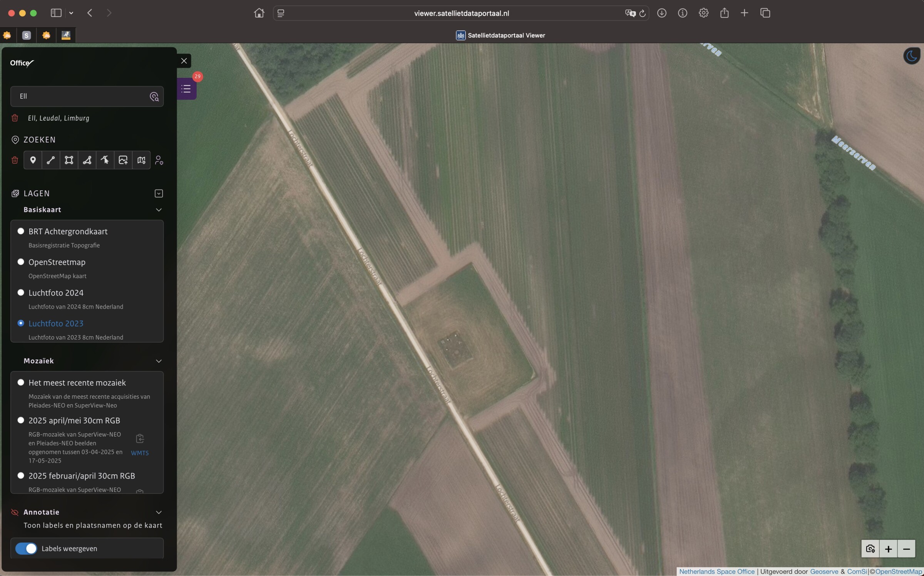
Task: Open the Netherlands Space Office link
Action: coord(716,571)
